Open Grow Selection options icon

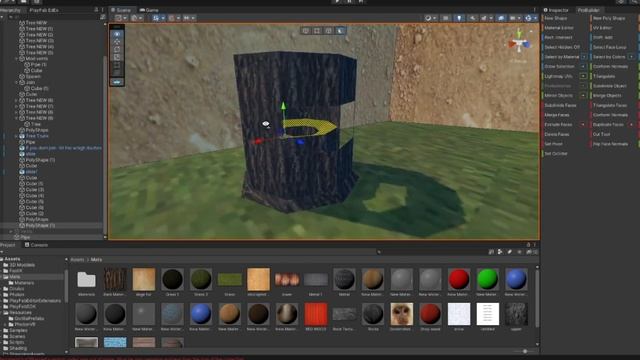(x=584, y=66)
